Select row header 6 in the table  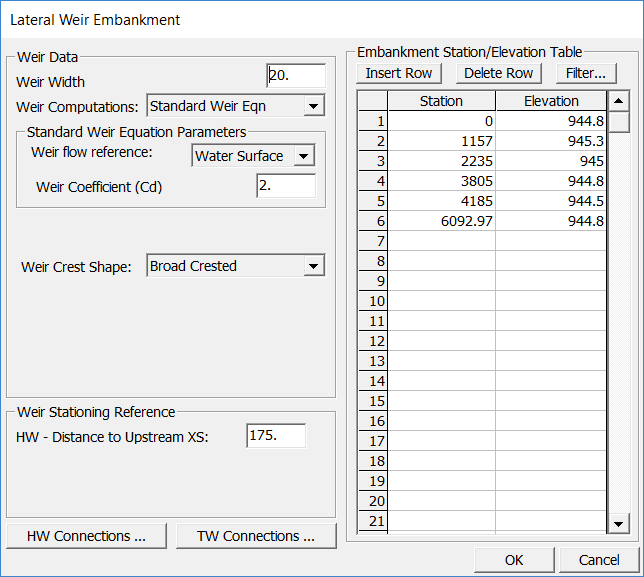pyautogui.click(x=373, y=221)
